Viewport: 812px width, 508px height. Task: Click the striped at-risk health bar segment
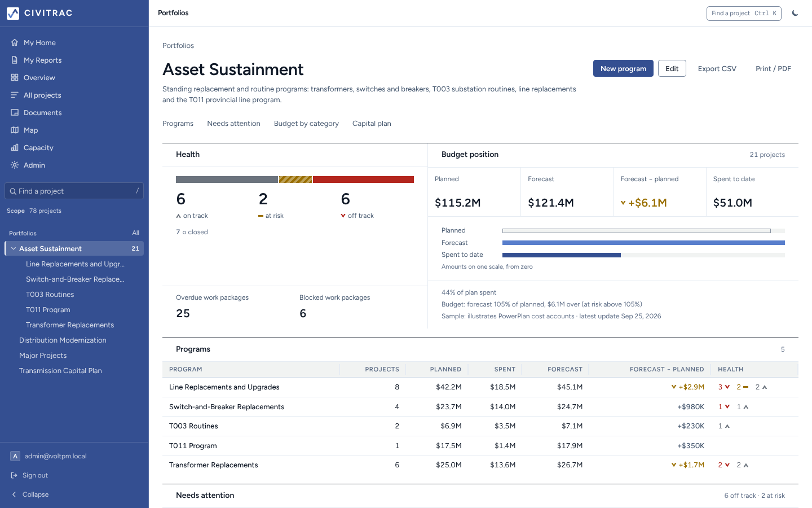(x=295, y=179)
